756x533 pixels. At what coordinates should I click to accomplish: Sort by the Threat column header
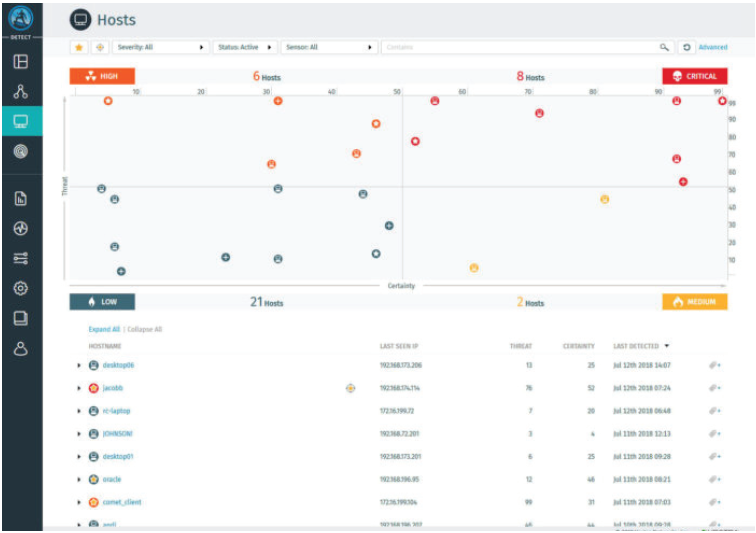pos(521,346)
